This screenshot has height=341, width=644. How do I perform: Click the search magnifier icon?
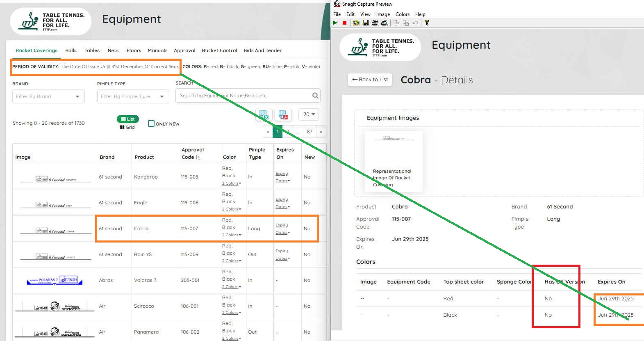click(315, 96)
